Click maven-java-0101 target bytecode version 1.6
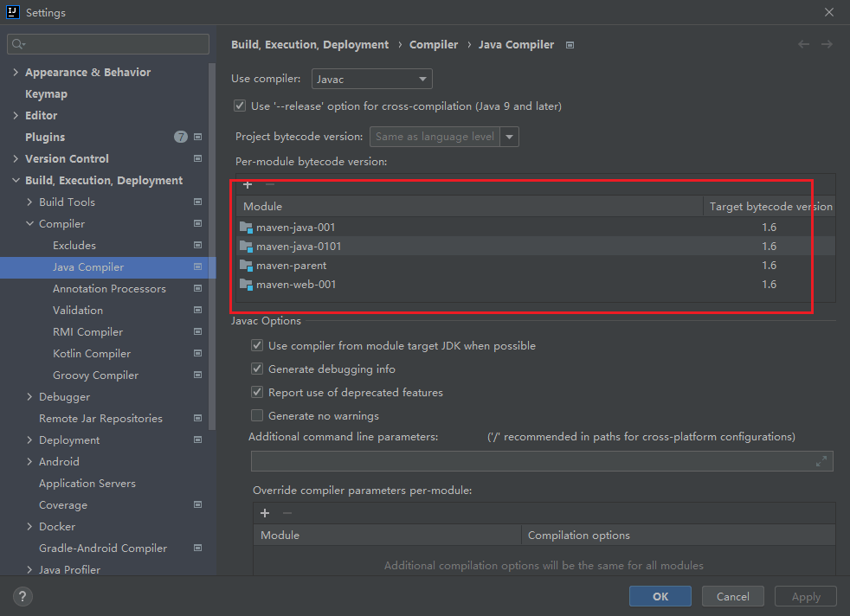Viewport: 850px width, 616px height. 769,247
